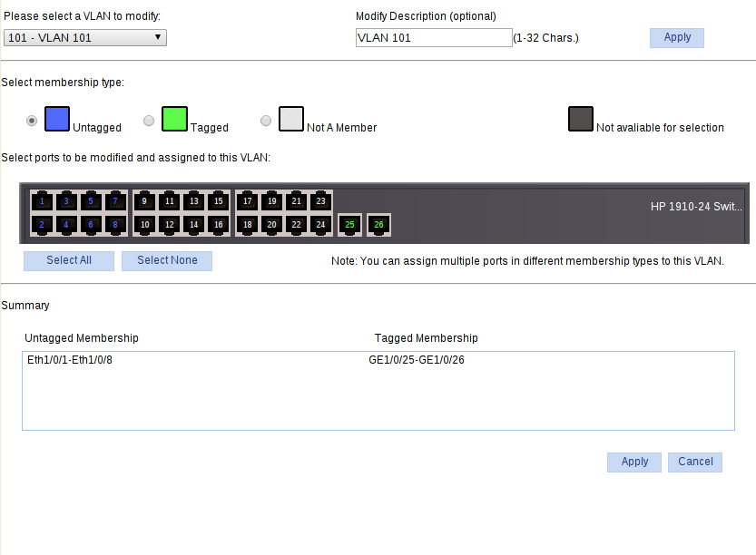
Task: Click port 1 on the switch panel
Action: pyautogui.click(x=42, y=201)
